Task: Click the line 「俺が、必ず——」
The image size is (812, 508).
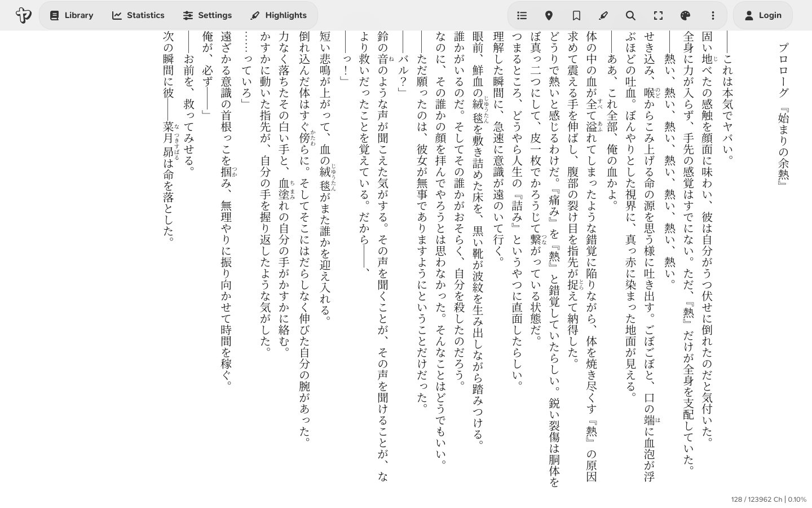Action: pos(208,73)
